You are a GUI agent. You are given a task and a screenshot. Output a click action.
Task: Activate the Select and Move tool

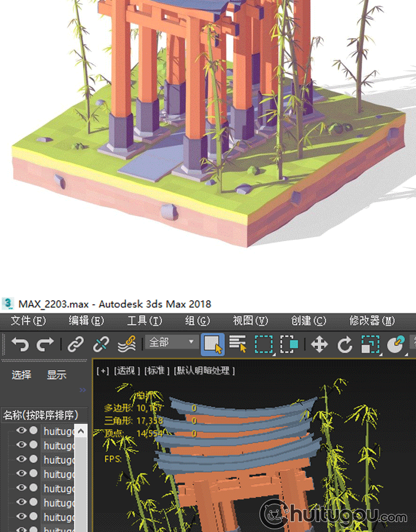tap(319, 345)
